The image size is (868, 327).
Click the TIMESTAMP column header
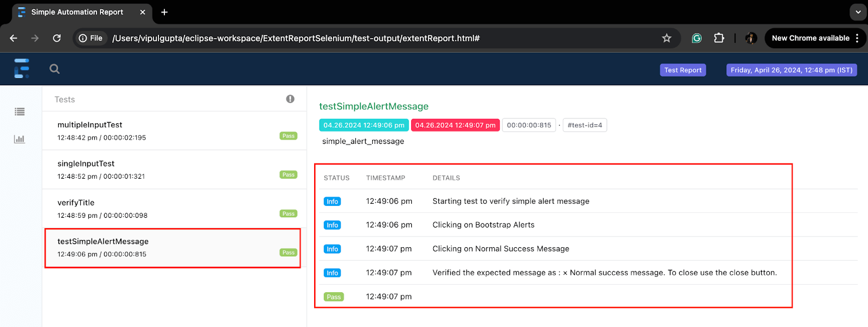386,178
